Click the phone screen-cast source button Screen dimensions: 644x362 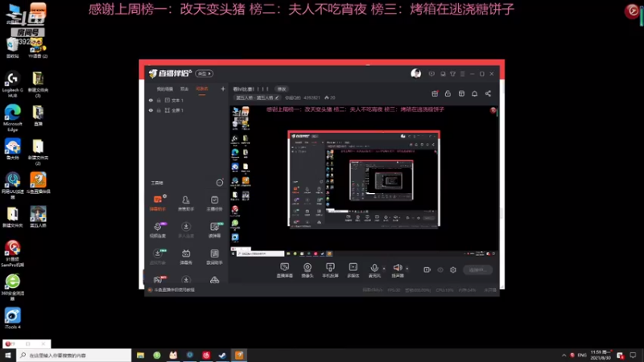click(330, 270)
